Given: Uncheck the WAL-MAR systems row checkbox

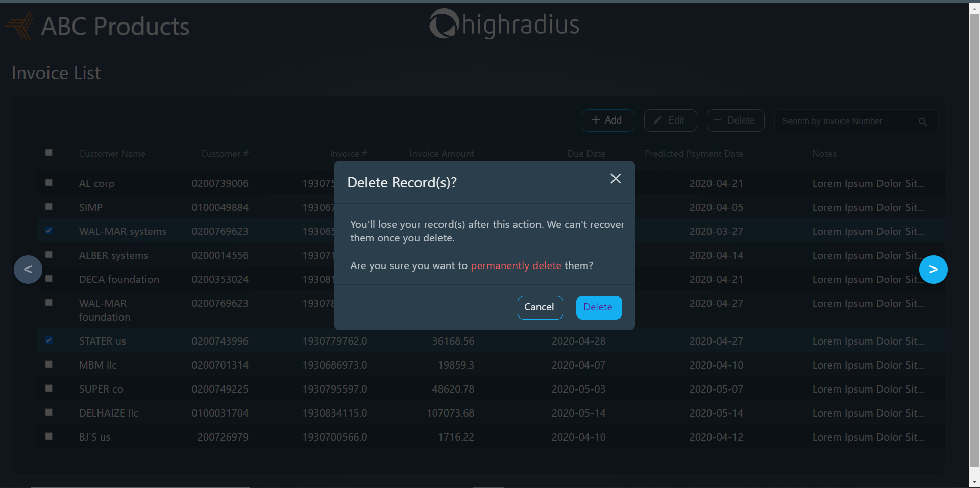Looking at the screenshot, I should click(x=48, y=230).
